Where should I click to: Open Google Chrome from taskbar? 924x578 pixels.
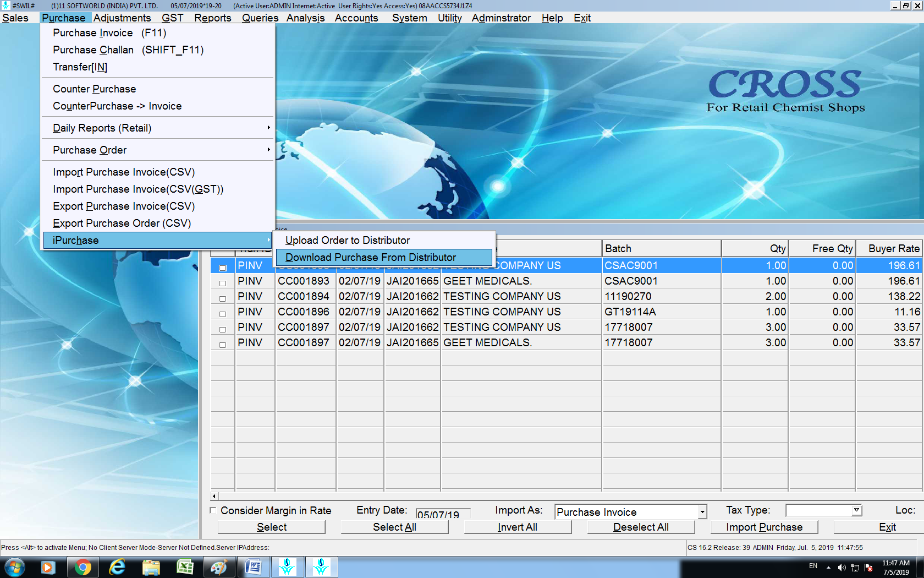(x=82, y=567)
